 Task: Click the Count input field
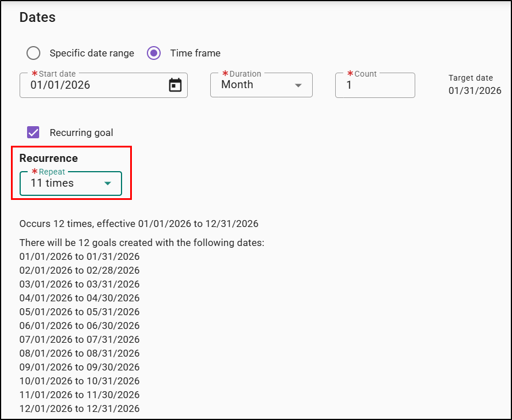[375, 85]
